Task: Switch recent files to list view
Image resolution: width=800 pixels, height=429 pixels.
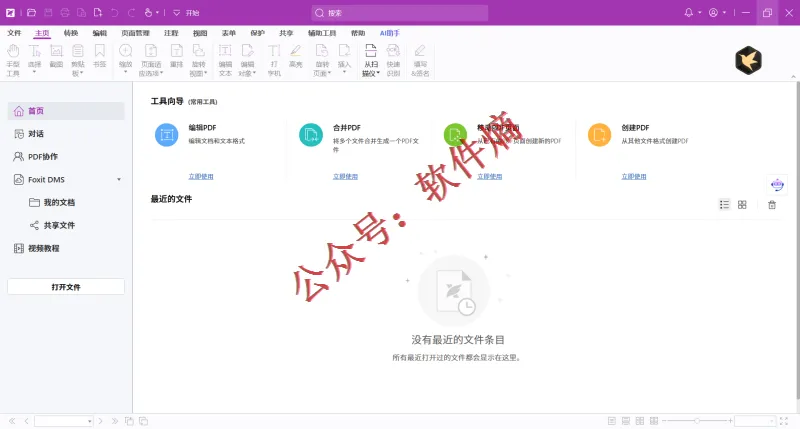Action: (724, 205)
